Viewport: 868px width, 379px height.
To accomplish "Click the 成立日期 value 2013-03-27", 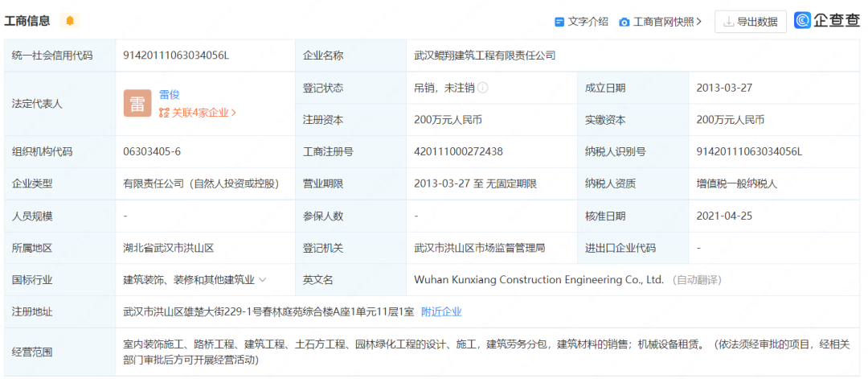I will coord(724,88).
